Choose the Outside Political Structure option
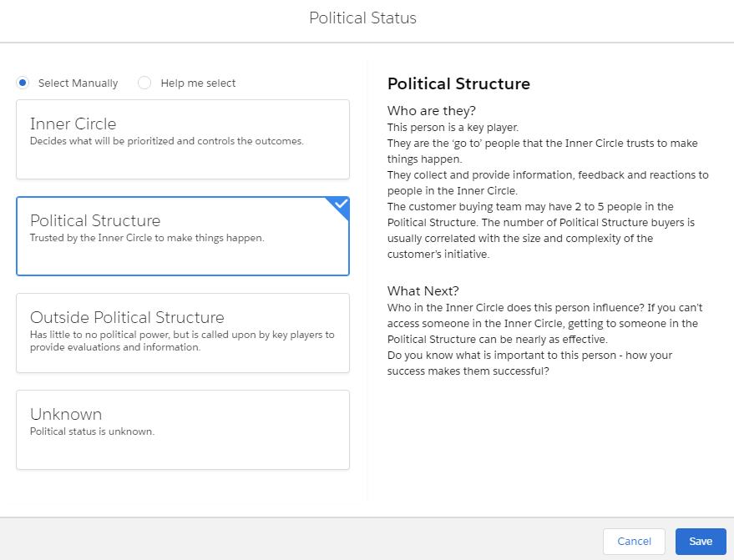This screenshot has height=560, width=734. click(x=183, y=333)
